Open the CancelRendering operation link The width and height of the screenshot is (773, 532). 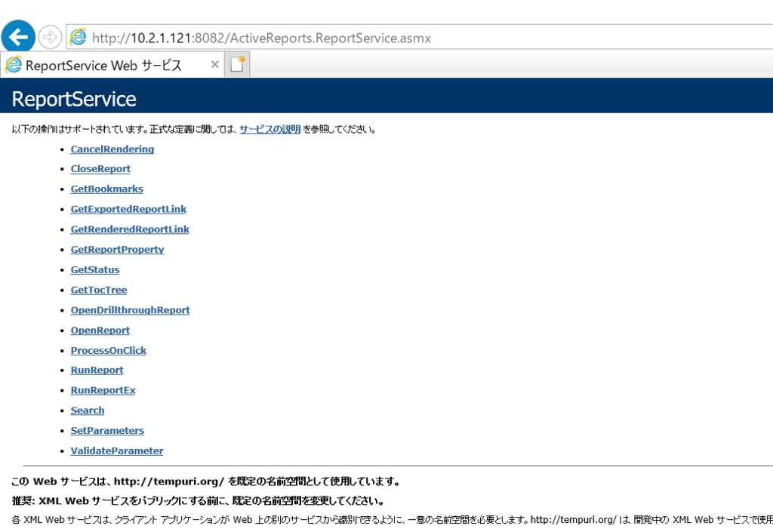pos(112,149)
